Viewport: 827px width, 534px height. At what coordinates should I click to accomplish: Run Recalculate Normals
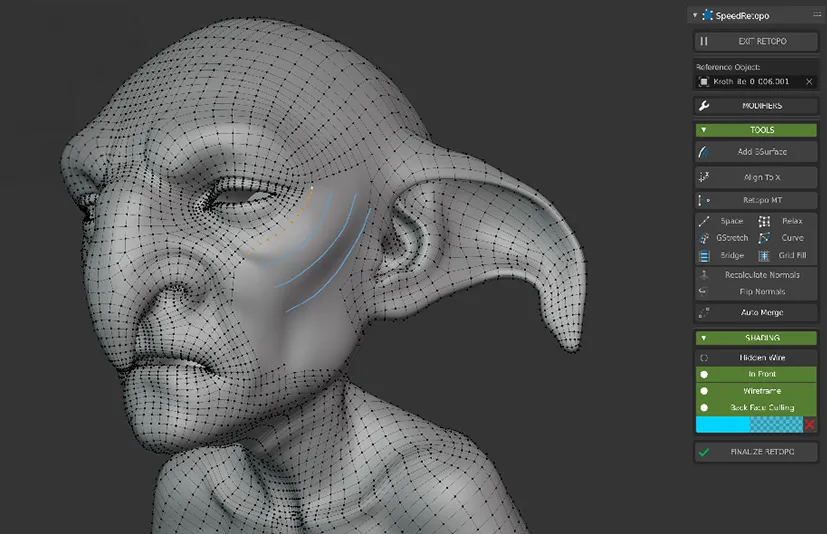[x=756, y=275]
